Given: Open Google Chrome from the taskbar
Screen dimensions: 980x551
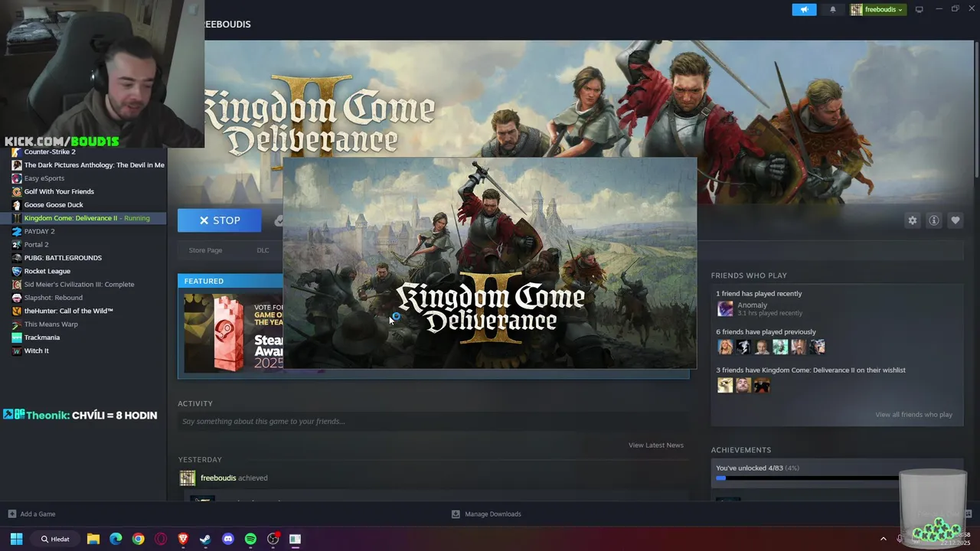Looking at the screenshot, I should [x=138, y=539].
